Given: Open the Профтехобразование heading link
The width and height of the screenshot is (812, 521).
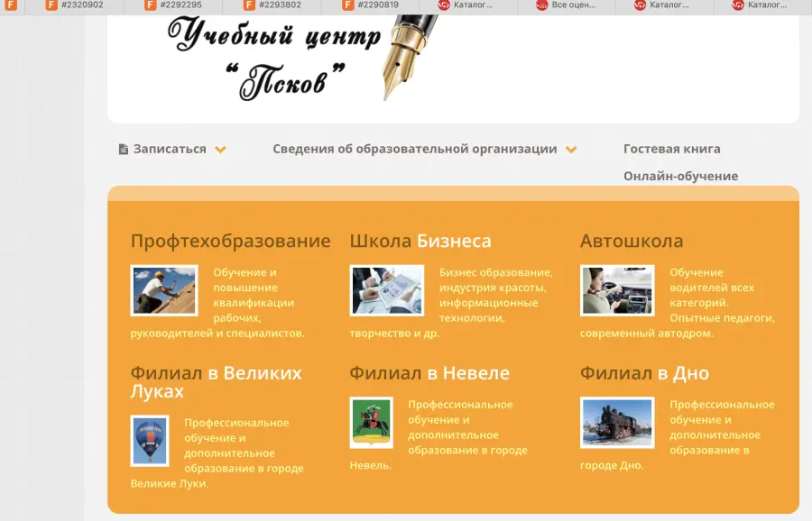Looking at the screenshot, I should (x=230, y=242).
